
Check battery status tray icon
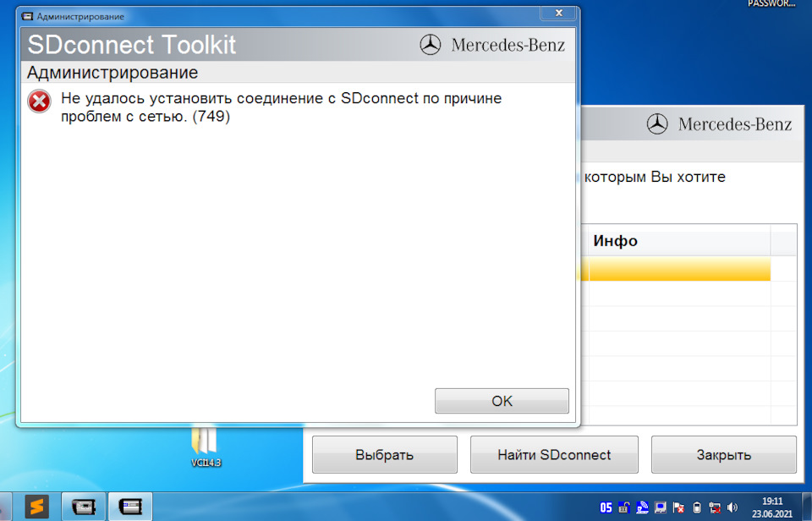[697, 507]
